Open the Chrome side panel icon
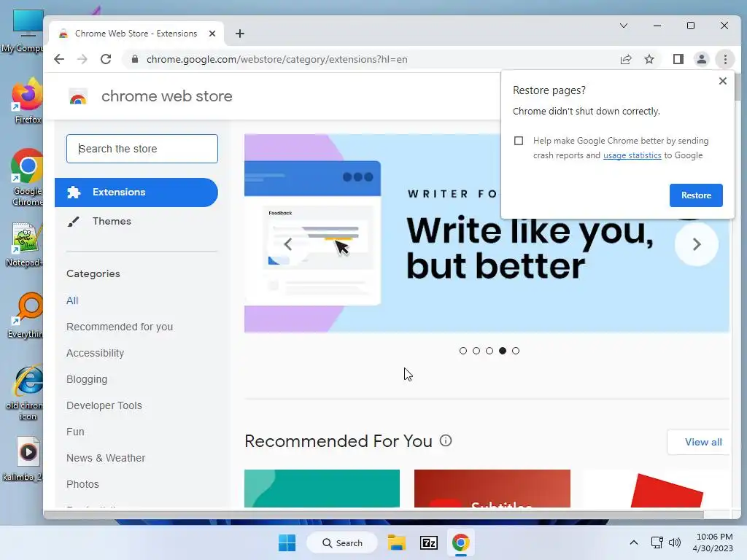This screenshot has height=560, width=747. tap(678, 59)
